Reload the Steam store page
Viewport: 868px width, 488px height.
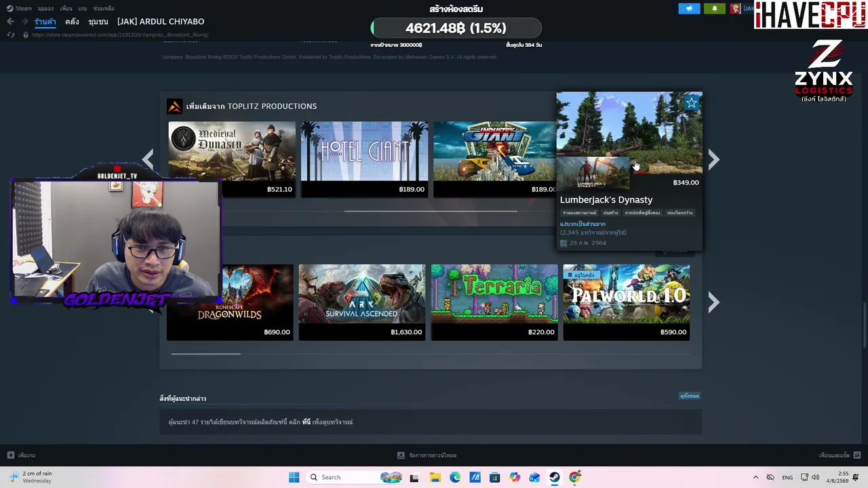coord(11,35)
